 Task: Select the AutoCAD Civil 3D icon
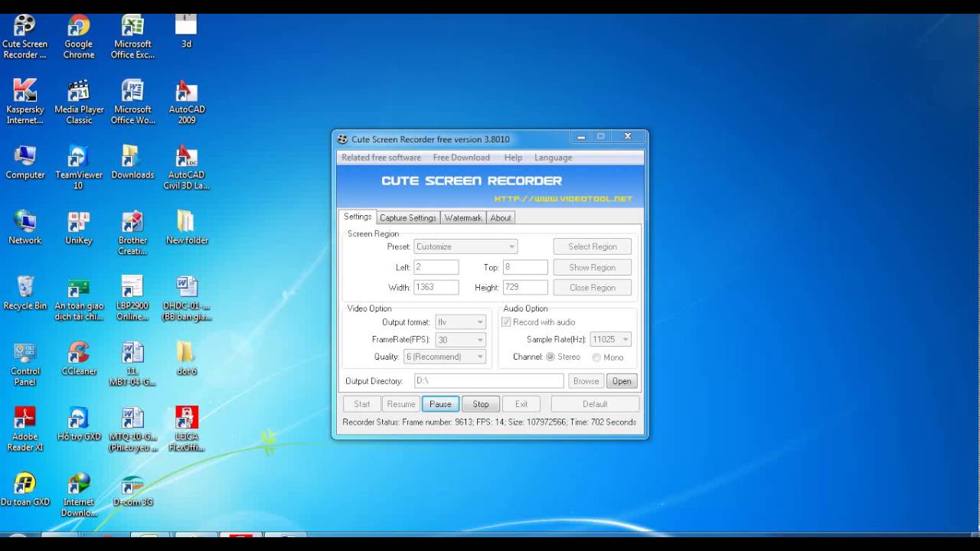point(187,168)
